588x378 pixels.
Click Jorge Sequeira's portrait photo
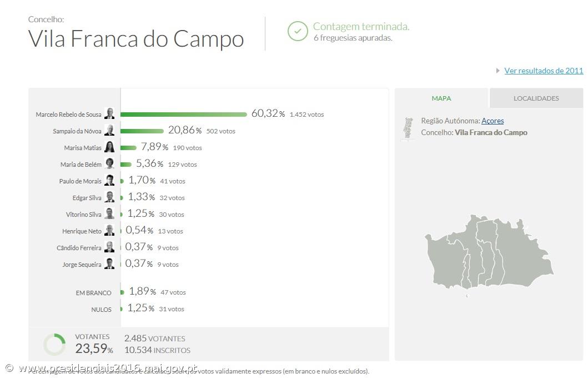click(x=109, y=263)
